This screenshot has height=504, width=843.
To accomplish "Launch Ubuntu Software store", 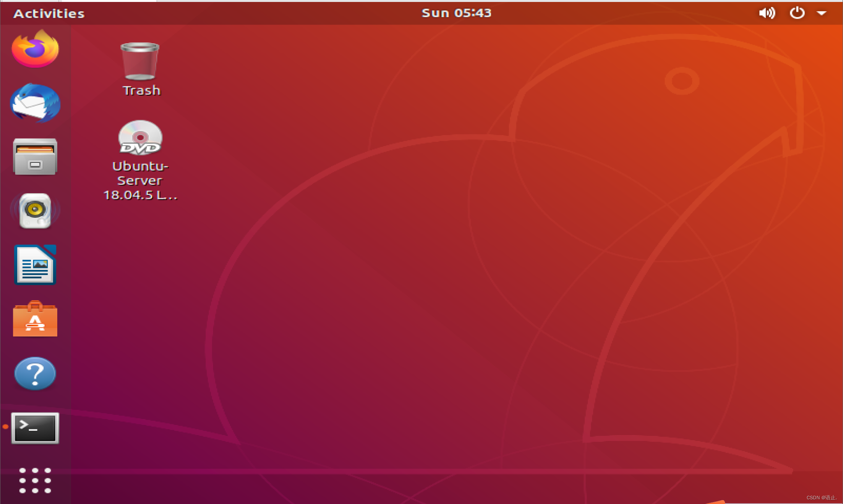I will [x=35, y=320].
